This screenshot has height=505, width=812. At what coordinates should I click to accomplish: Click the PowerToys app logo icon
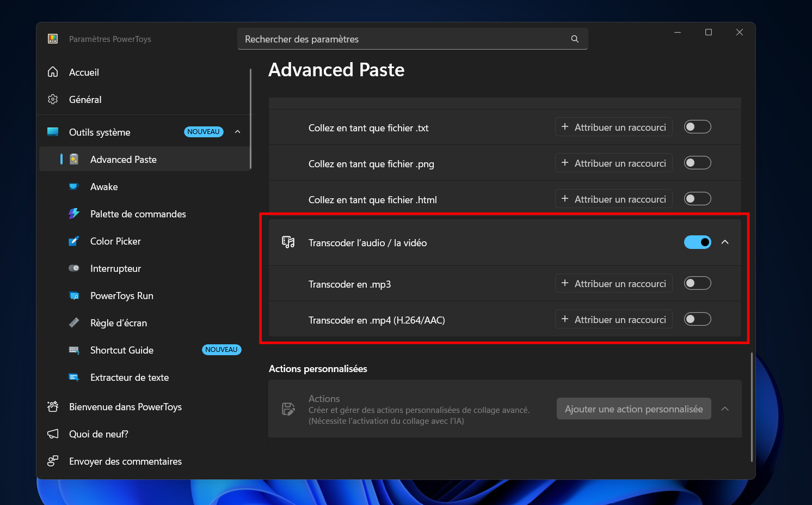[53, 39]
